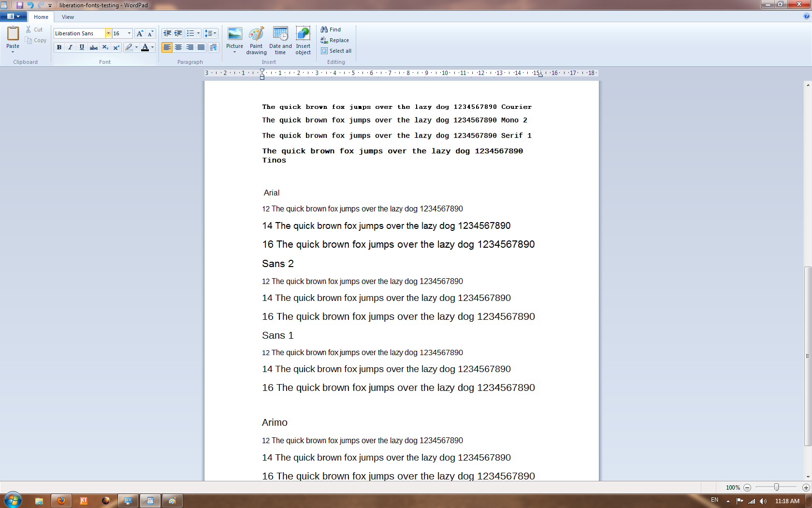Screen dimensions: 812x508
Task: Click volume speaker tray icon
Action: point(763,501)
